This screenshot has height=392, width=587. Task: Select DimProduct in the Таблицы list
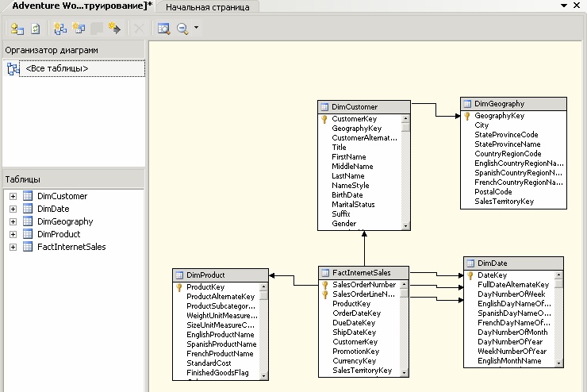59,234
